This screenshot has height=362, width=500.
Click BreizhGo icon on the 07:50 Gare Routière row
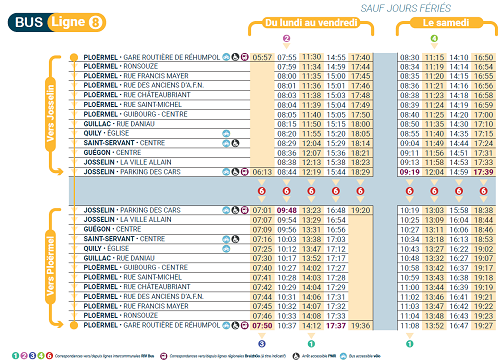[x=245, y=325]
